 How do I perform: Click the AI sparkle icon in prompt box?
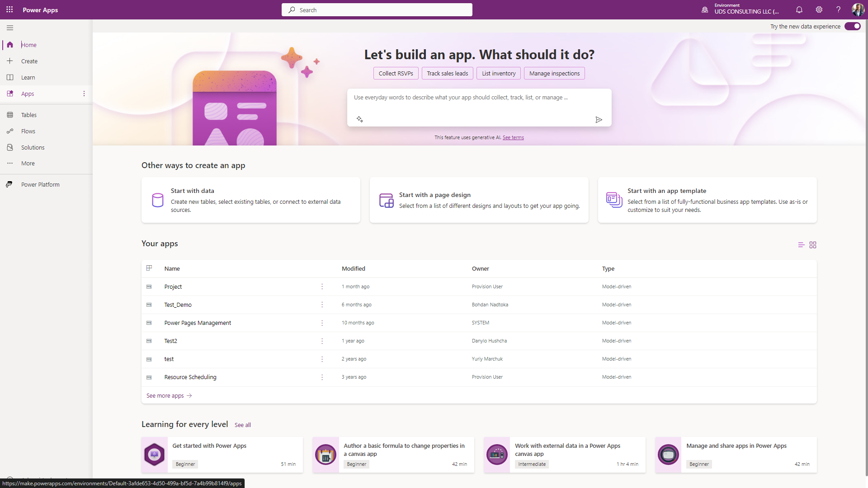(x=359, y=119)
